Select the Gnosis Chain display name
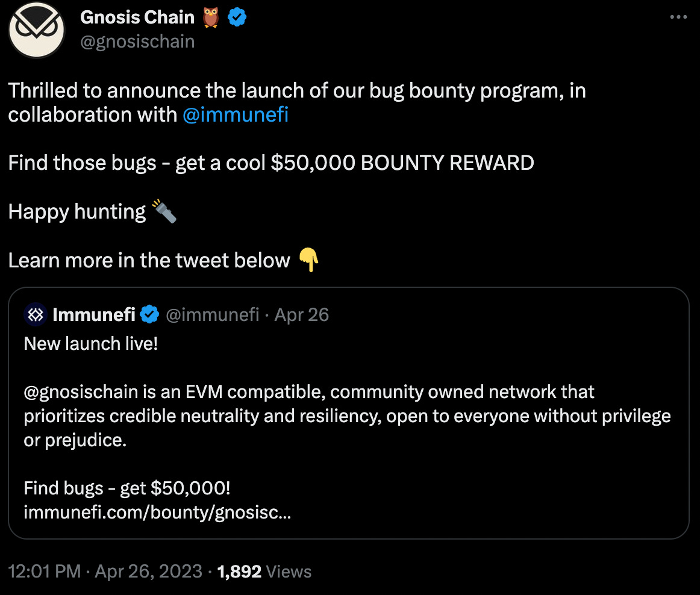The height and width of the screenshot is (595, 700). click(x=137, y=17)
